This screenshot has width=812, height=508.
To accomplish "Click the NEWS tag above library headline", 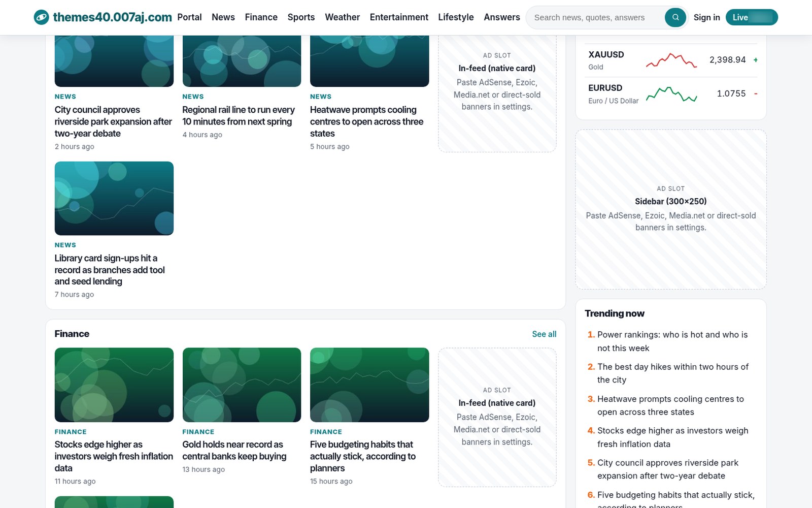I will click(65, 245).
